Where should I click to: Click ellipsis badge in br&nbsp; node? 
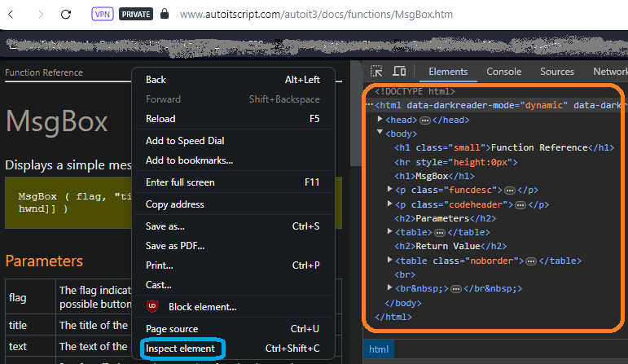click(x=456, y=289)
